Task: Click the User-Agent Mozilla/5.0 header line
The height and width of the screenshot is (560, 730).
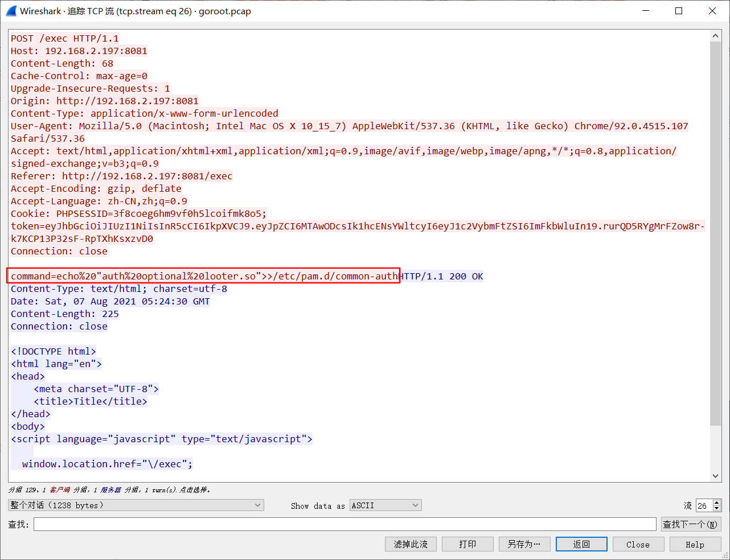Action: 350,126
